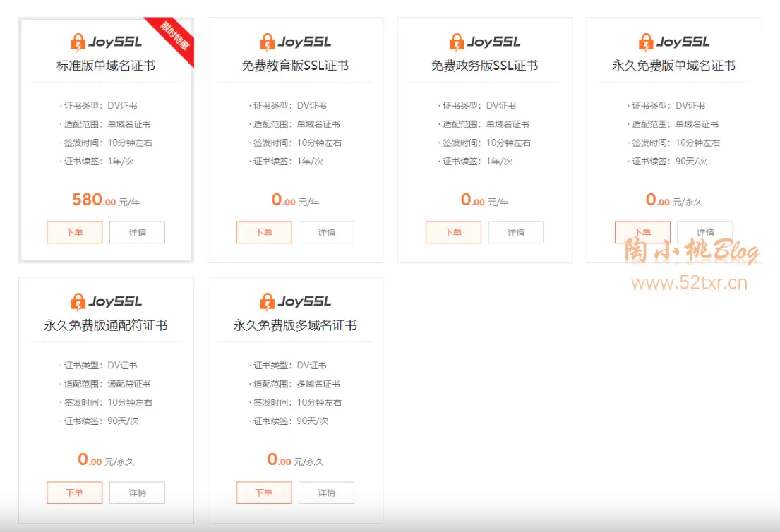Click JoySSL logo on 永久免费版通配符证书 card

[106, 302]
